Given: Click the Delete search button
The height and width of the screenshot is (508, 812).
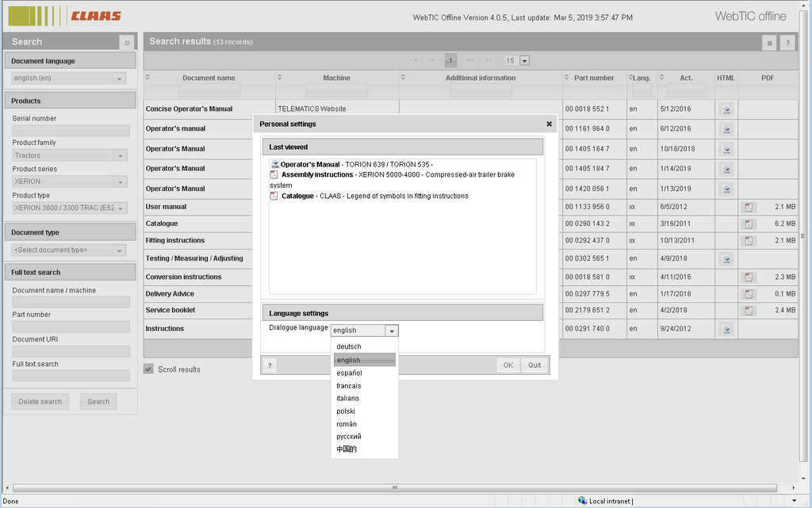Looking at the screenshot, I should (x=40, y=402).
